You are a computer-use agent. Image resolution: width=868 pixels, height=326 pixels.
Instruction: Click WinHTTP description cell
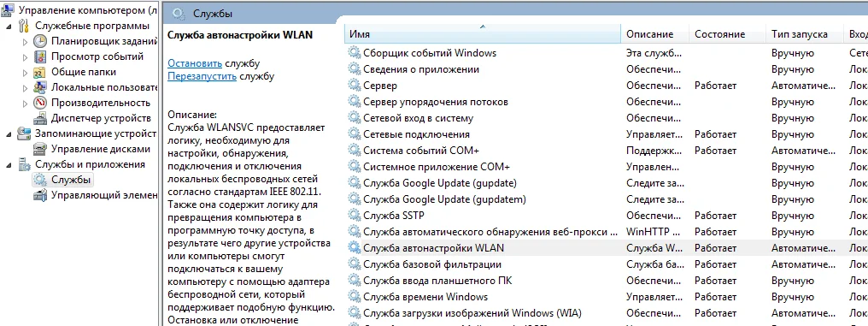tap(654, 232)
